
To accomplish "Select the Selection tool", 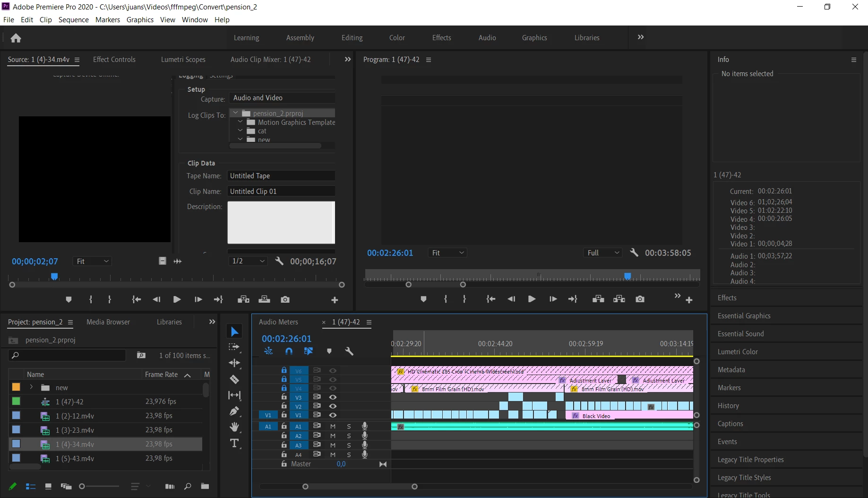I will pos(234,332).
